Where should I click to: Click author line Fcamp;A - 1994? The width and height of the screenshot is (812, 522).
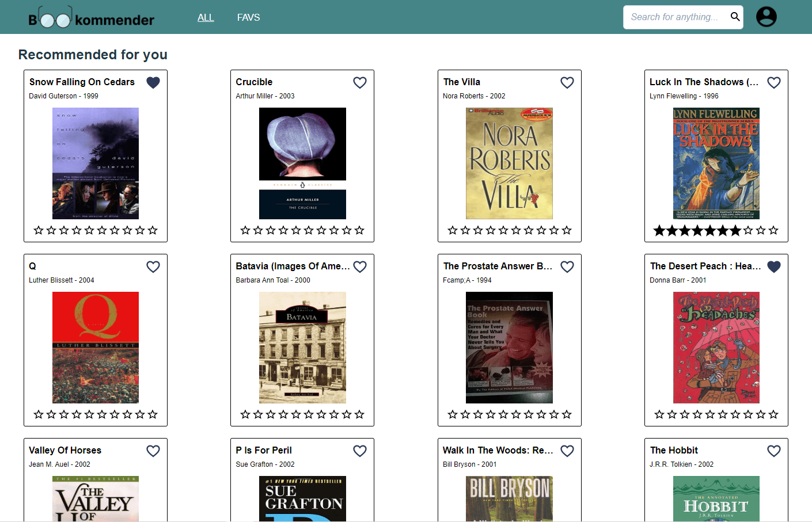467,280
